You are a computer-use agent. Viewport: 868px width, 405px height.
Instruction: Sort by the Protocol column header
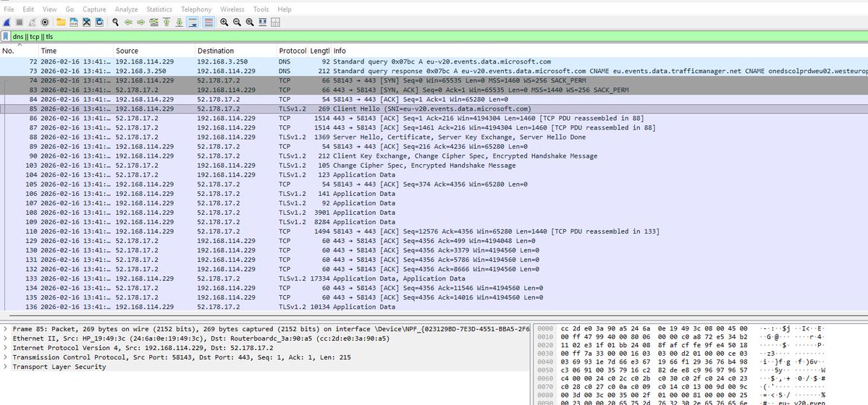292,51
